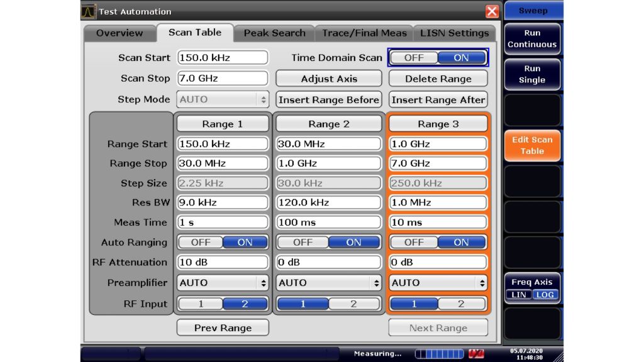Click the Test Automation title bar icon
644x362 pixels.
[x=89, y=11]
